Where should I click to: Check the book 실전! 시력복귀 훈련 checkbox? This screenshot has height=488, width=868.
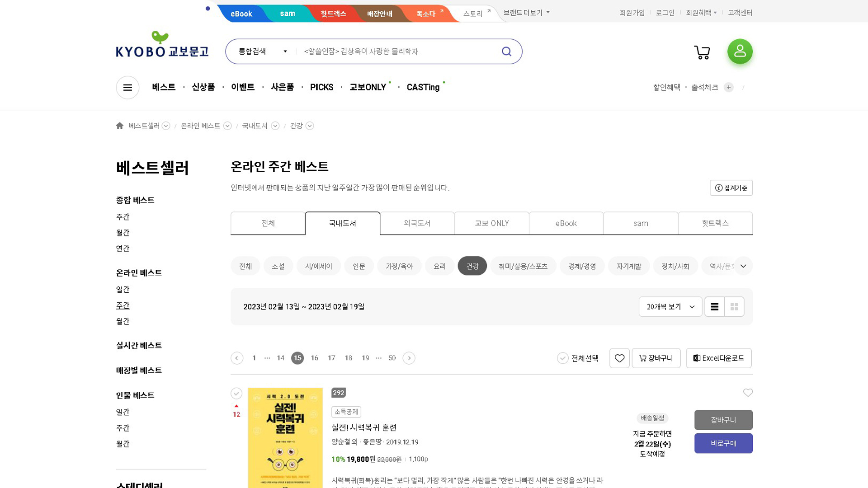click(x=236, y=394)
